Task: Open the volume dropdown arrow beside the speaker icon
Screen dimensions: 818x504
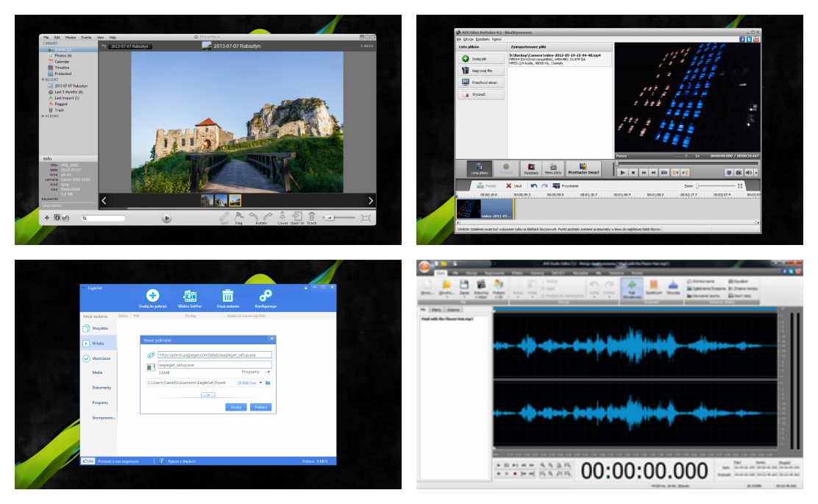Action: coord(756,172)
